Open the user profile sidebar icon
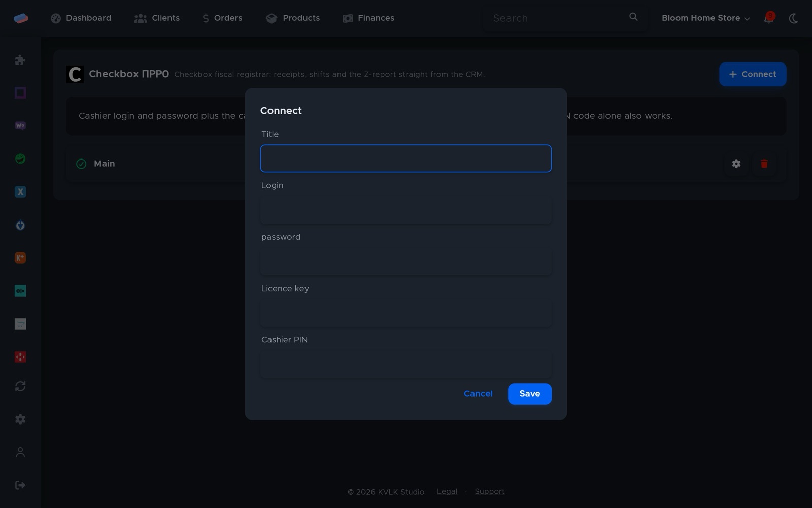812x508 pixels. (x=20, y=452)
